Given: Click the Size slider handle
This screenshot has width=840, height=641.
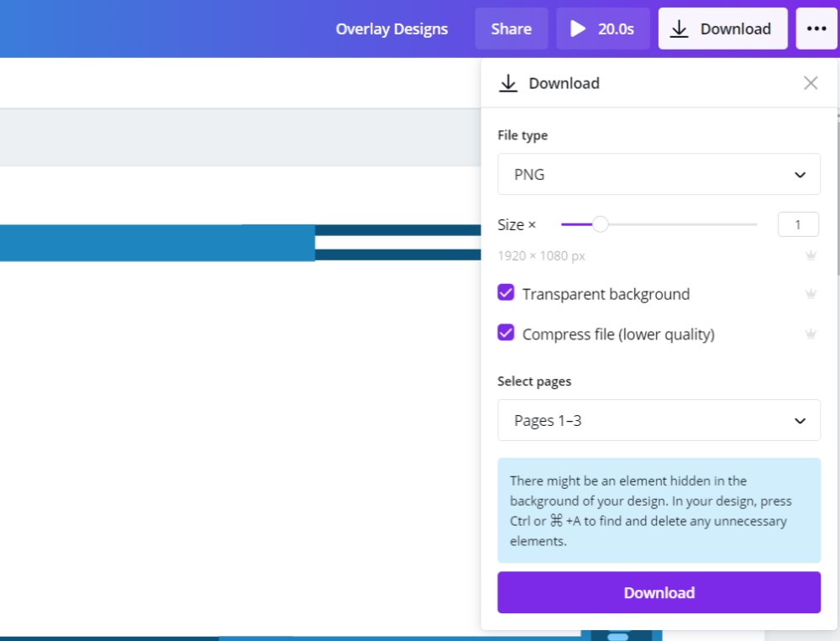Looking at the screenshot, I should point(600,224).
